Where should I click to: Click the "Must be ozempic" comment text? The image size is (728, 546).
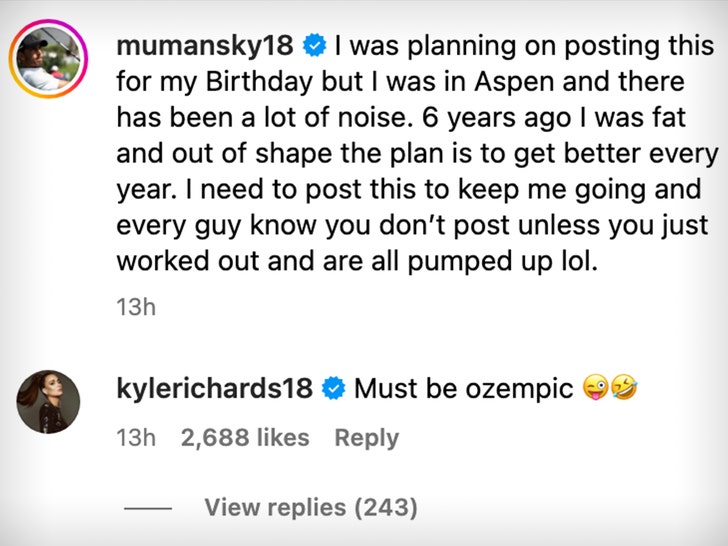464,387
